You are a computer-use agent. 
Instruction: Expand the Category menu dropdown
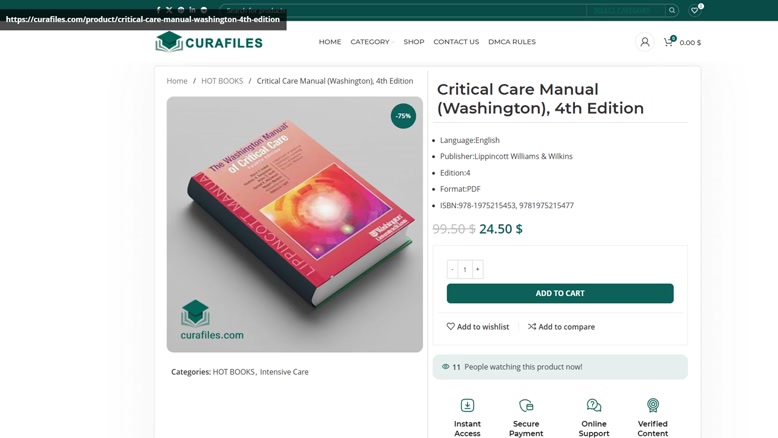[x=372, y=42]
